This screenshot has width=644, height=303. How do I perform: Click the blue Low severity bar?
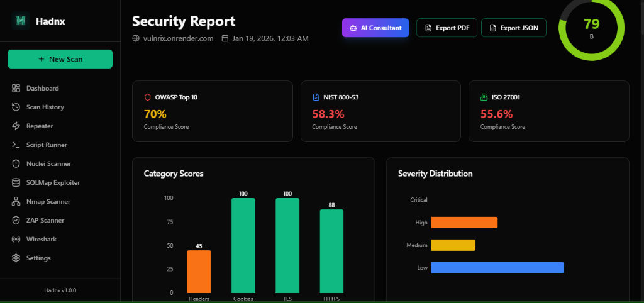click(x=497, y=268)
